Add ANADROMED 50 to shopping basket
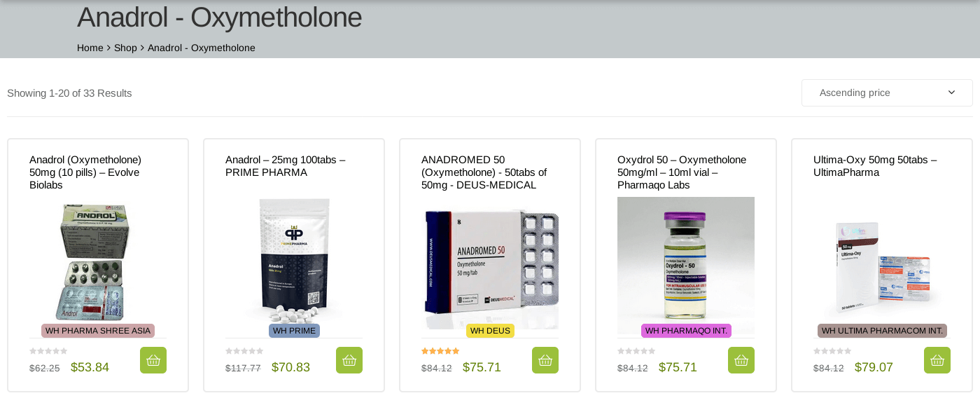The image size is (980, 398). (x=545, y=360)
